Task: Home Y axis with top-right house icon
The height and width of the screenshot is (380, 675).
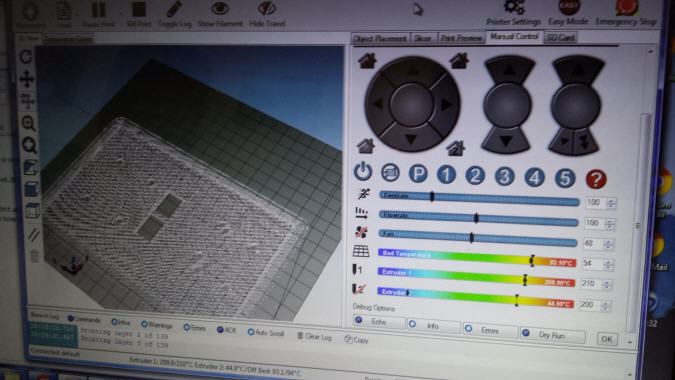Action: [x=459, y=61]
